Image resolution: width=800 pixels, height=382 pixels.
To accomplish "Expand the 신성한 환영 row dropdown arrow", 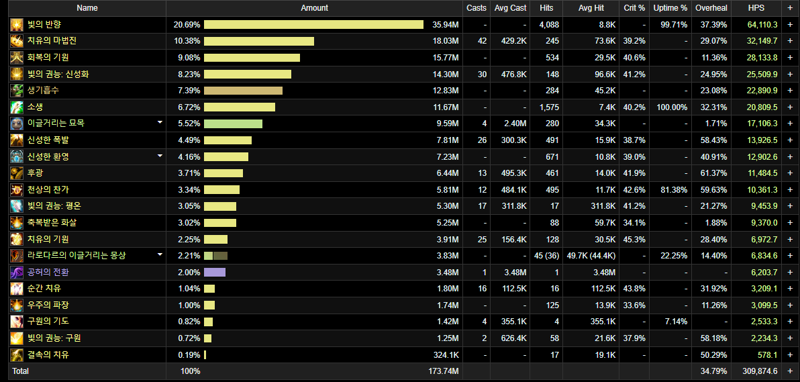I will pyautogui.click(x=160, y=156).
